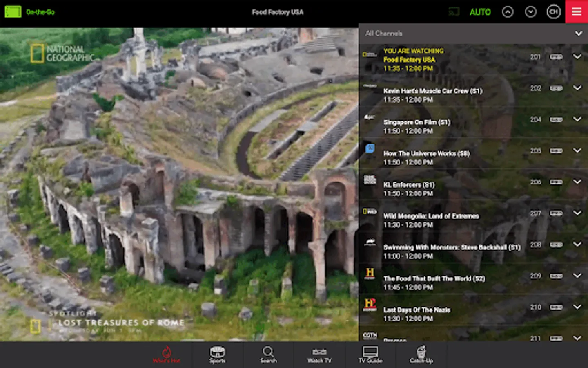Expand the All Channels dropdown
Image resolution: width=588 pixels, height=368 pixels.
tap(579, 34)
